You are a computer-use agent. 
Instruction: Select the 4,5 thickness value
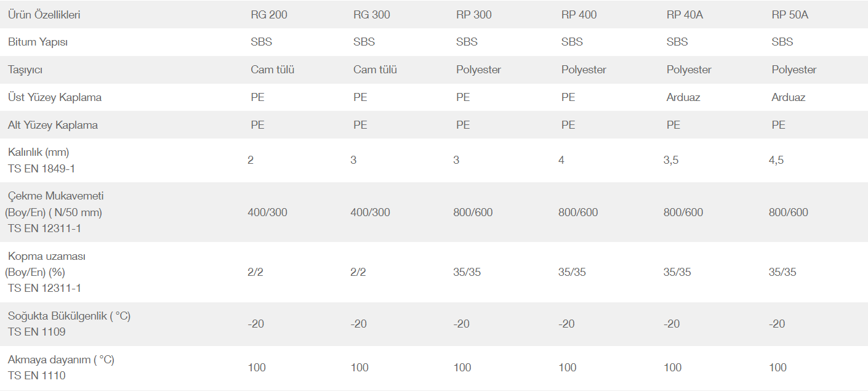pos(776,160)
